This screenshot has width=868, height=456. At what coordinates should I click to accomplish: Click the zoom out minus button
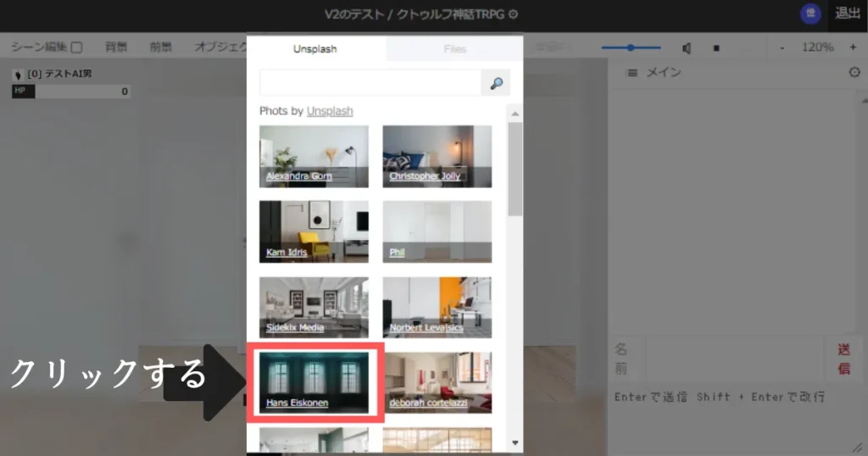click(x=782, y=47)
